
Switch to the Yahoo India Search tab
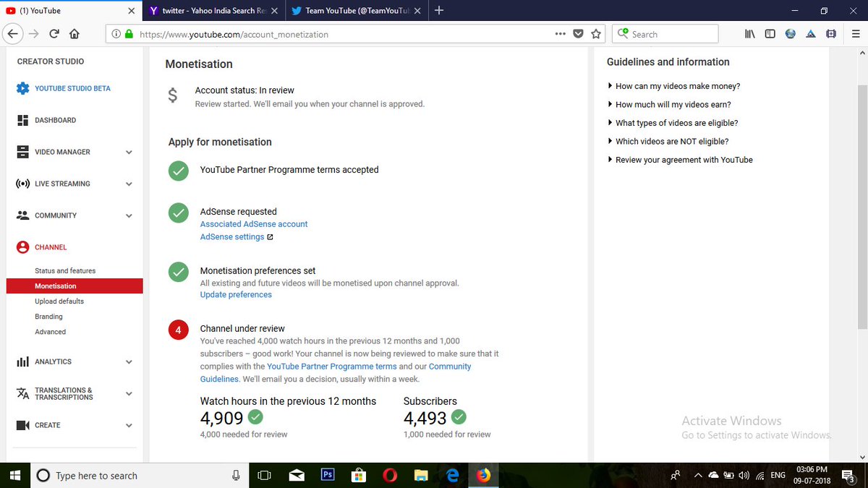click(213, 11)
